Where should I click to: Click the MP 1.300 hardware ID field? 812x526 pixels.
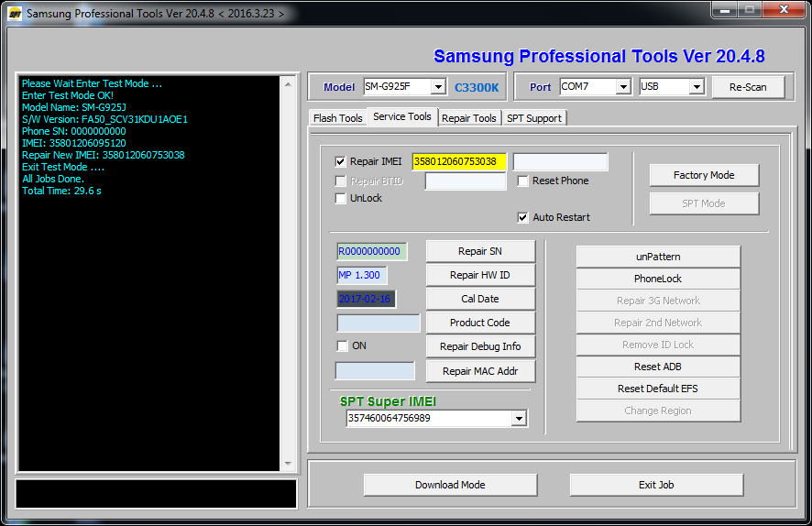coord(361,276)
